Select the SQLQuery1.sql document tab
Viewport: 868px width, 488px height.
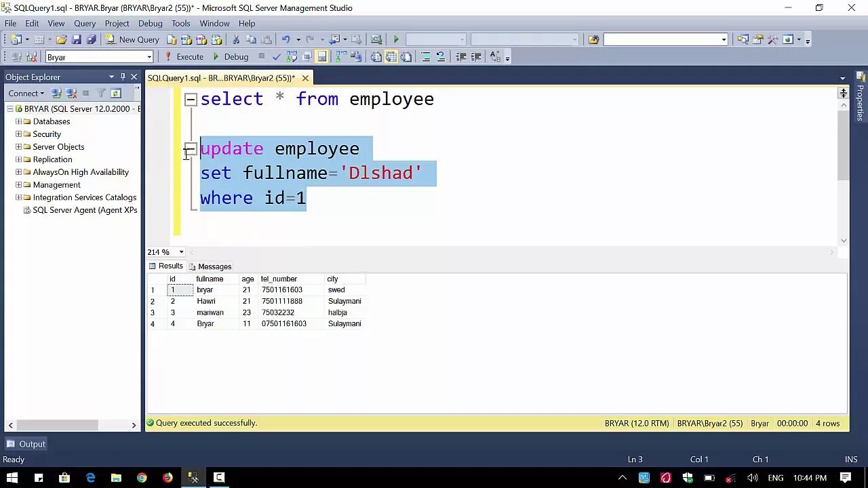[x=221, y=78]
